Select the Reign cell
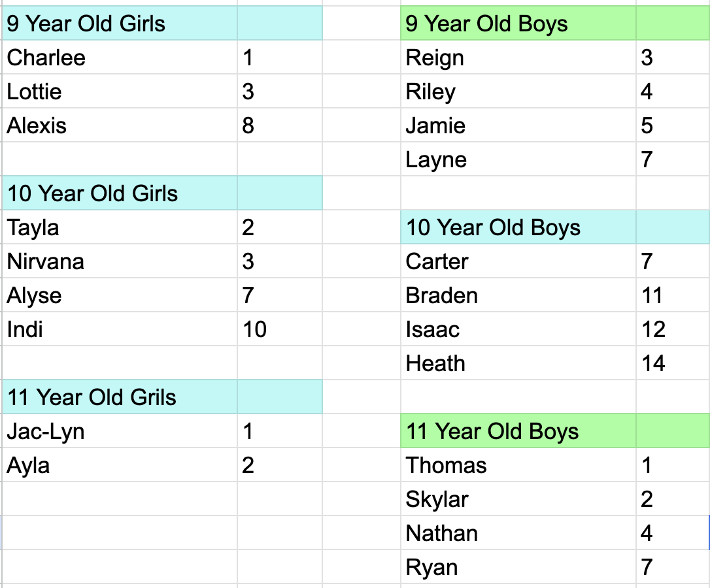This screenshot has width=710, height=588. click(518, 57)
